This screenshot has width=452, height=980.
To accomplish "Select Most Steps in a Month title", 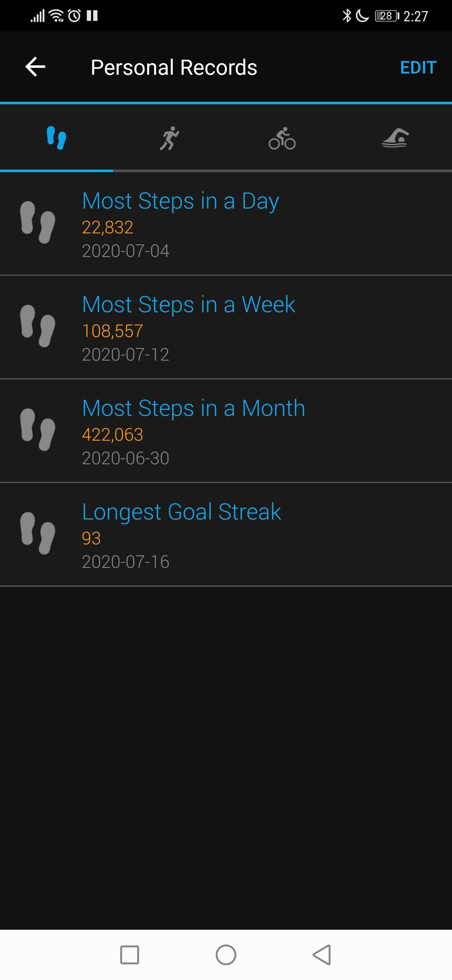I will click(193, 408).
